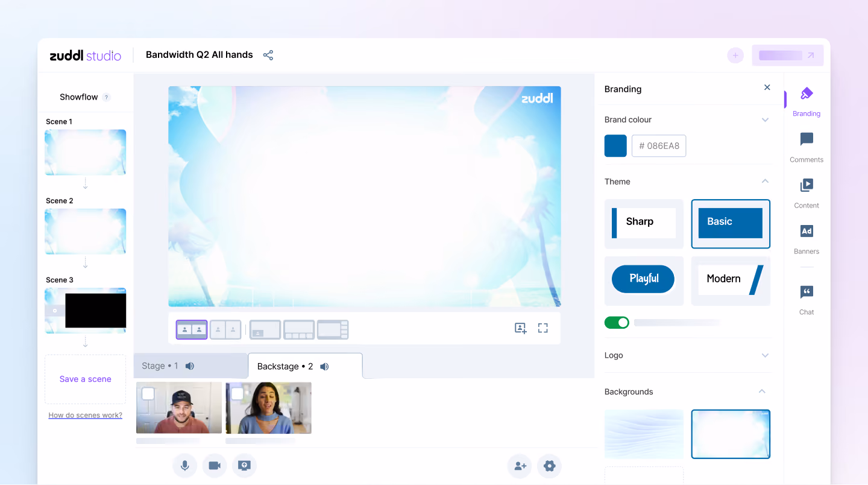This screenshot has height=485, width=868.
Task: Invite a participant with add-person icon
Action: 520,466
